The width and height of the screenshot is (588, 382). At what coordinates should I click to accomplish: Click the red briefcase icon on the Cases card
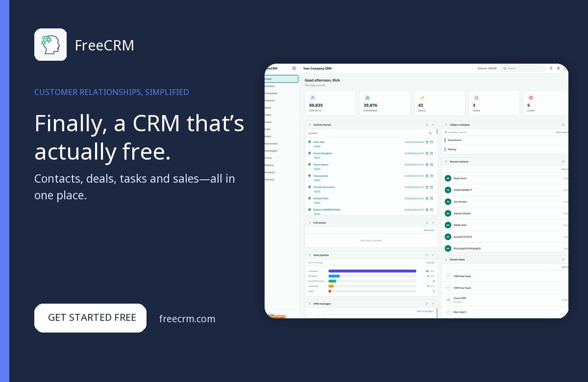pyautogui.click(x=531, y=97)
